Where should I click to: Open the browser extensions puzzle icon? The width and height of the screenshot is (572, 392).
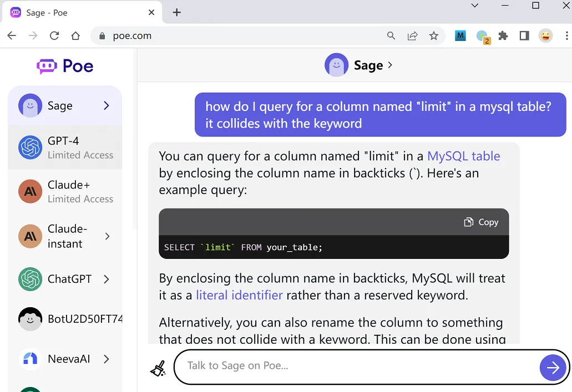pos(503,35)
